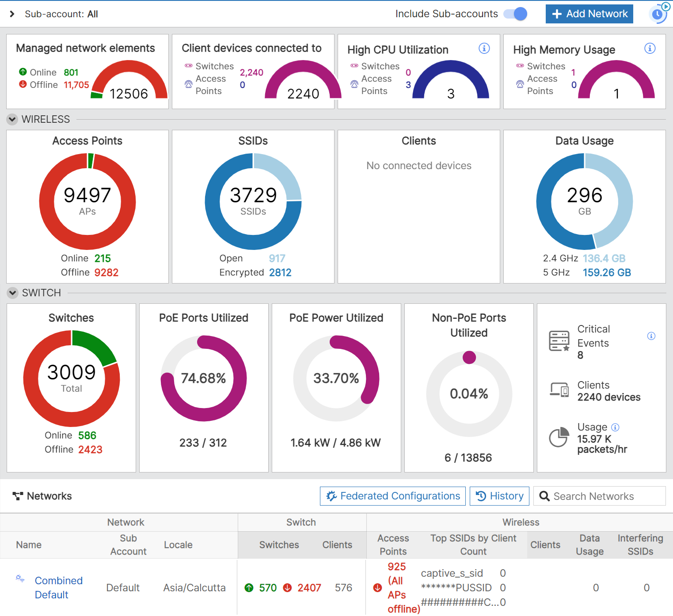The image size is (673, 616).
Task: Click the Critical Events info icon
Action: coord(651,336)
